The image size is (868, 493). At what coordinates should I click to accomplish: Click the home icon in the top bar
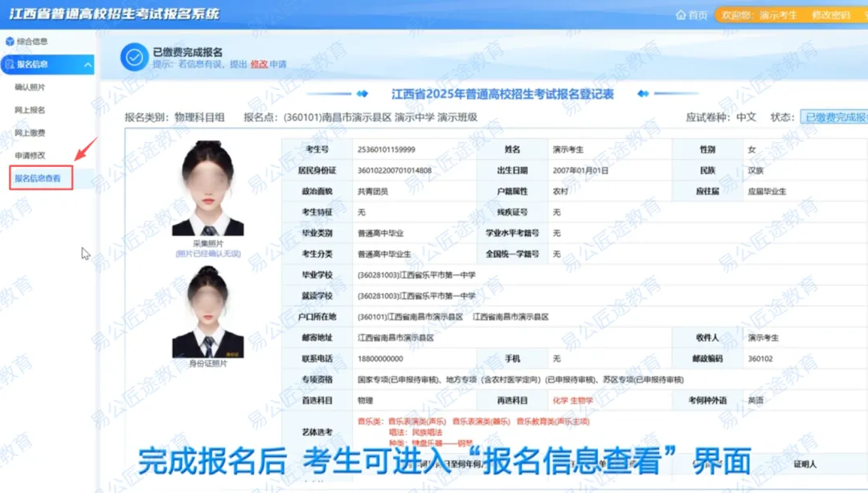[x=681, y=15]
